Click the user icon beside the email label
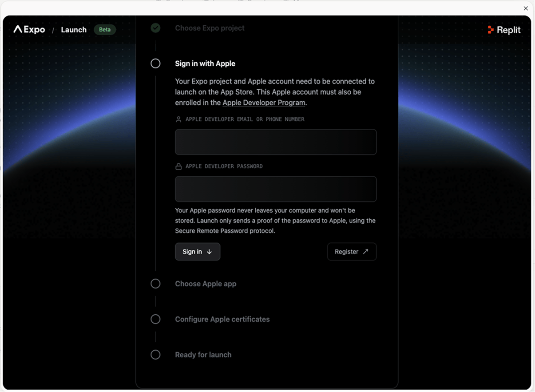Image resolution: width=535 pixels, height=392 pixels. pos(178,119)
